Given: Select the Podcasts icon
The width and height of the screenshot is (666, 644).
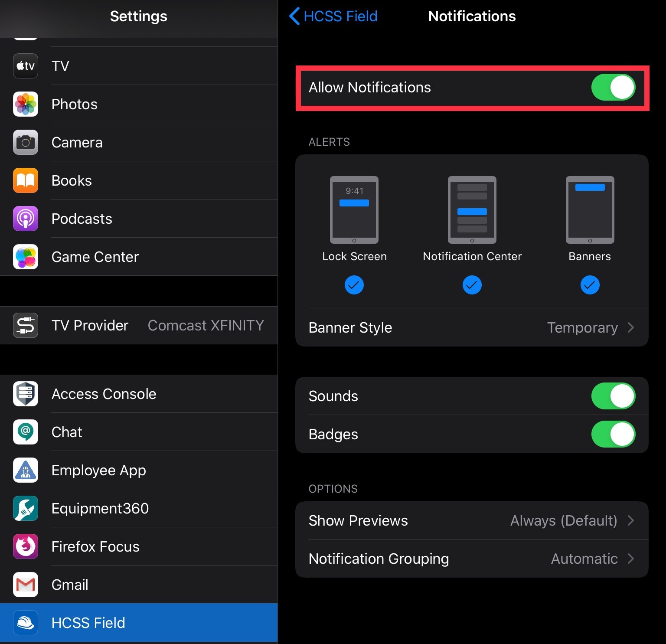Looking at the screenshot, I should pyautogui.click(x=25, y=219).
